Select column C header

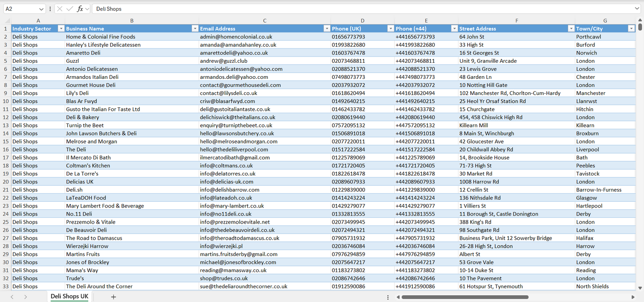(265, 20)
